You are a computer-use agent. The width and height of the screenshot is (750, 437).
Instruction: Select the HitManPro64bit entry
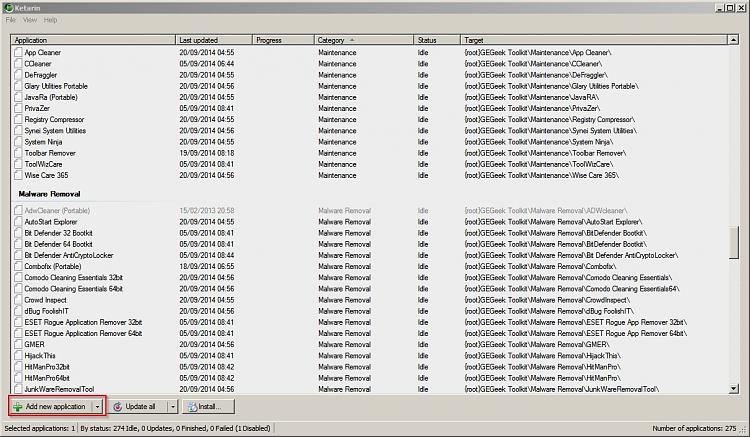(x=47, y=378)
